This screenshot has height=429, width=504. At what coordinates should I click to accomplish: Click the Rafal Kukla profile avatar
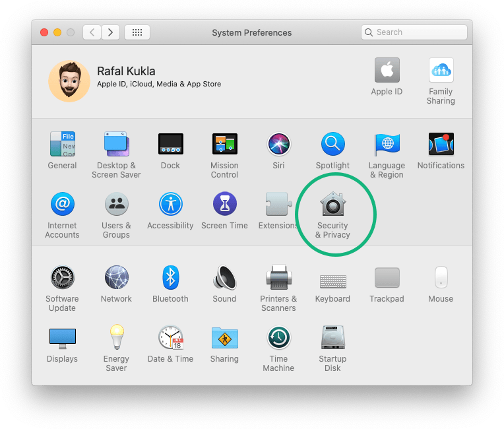coord(69,81)
